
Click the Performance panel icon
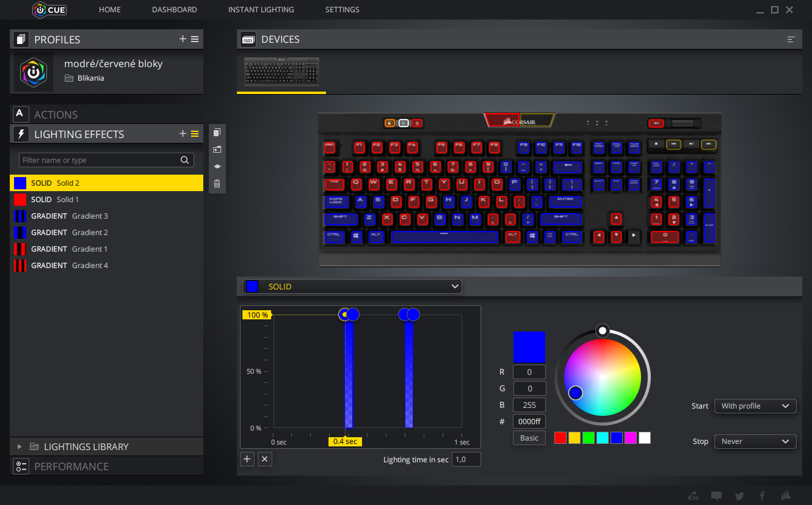[x=21, y=466]
